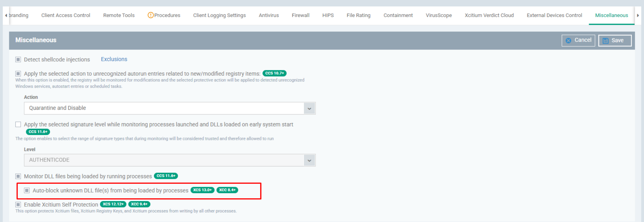Open the partially visible branding tab

(x=19, y=15)
